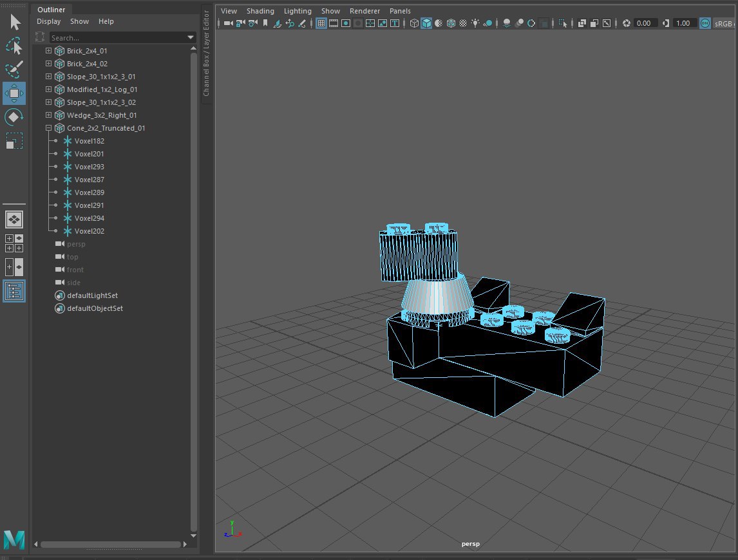Activate the Lasso Select tool

click(15, 46)
